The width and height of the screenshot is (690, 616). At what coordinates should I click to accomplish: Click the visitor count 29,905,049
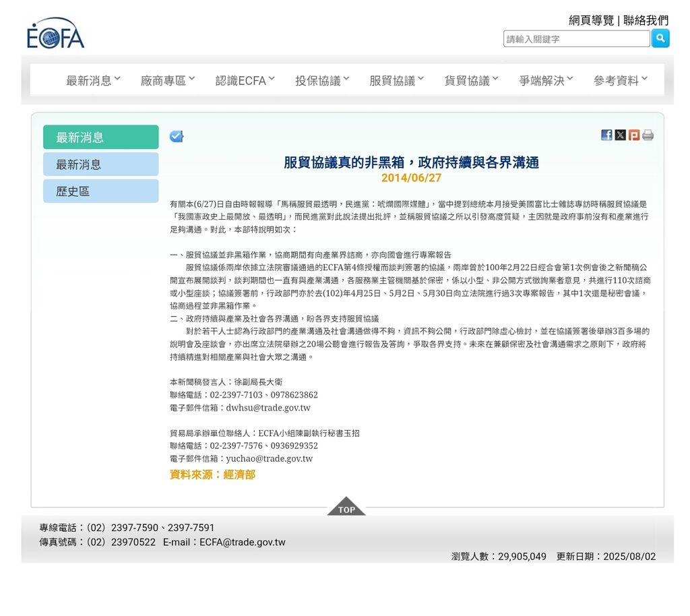[x=522, y=556]
